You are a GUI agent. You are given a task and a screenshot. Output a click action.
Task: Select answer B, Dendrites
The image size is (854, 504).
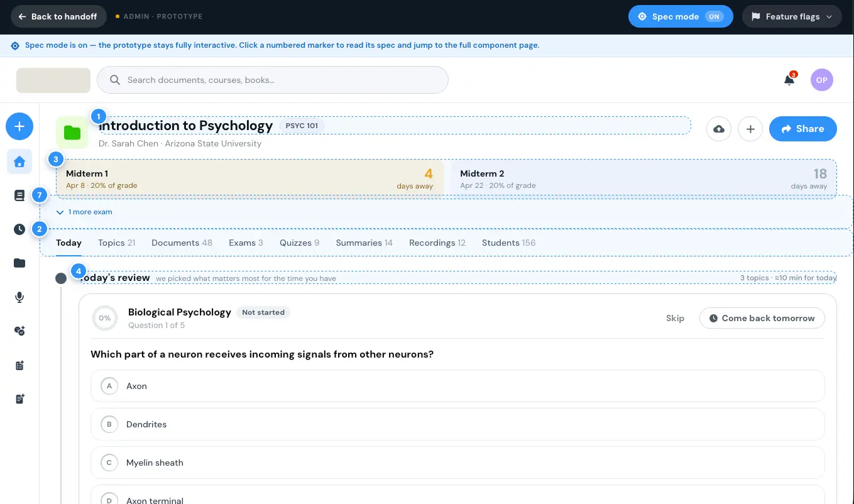(457, 424)
